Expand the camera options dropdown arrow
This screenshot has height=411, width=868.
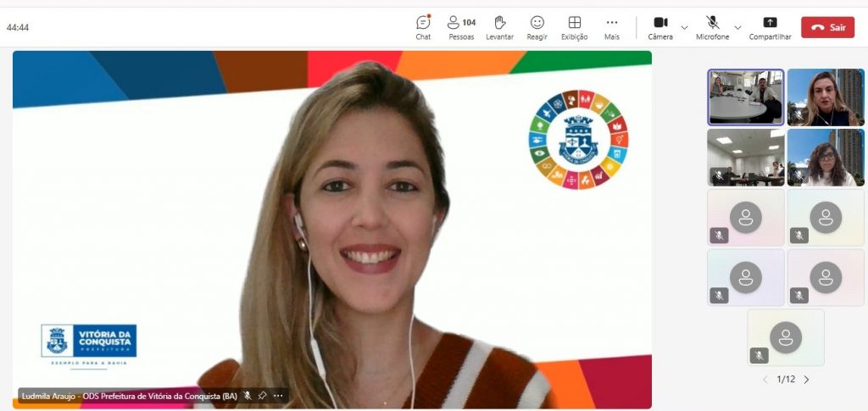coord(684,27)
